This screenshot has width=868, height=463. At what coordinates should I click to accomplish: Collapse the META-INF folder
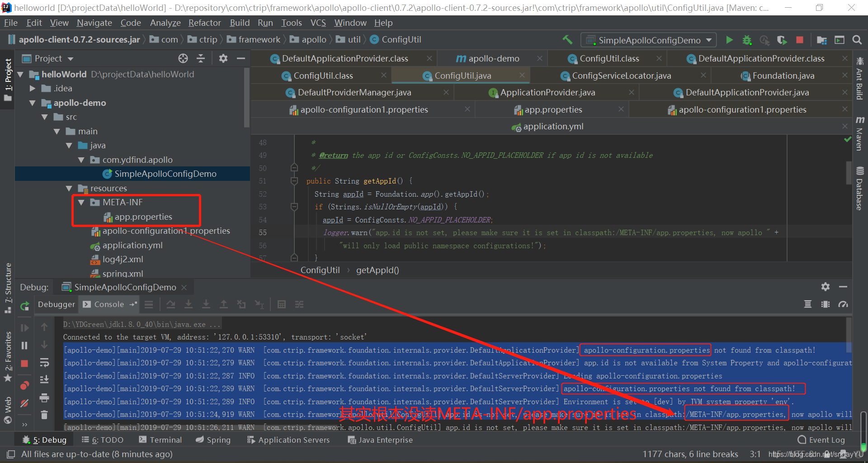click(x=81, y=203)
